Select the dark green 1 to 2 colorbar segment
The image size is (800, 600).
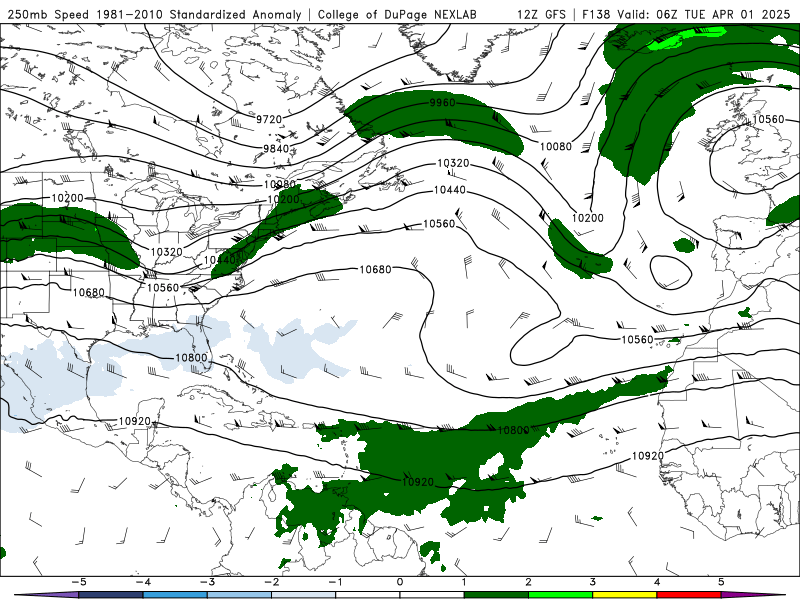click(496, 595)
